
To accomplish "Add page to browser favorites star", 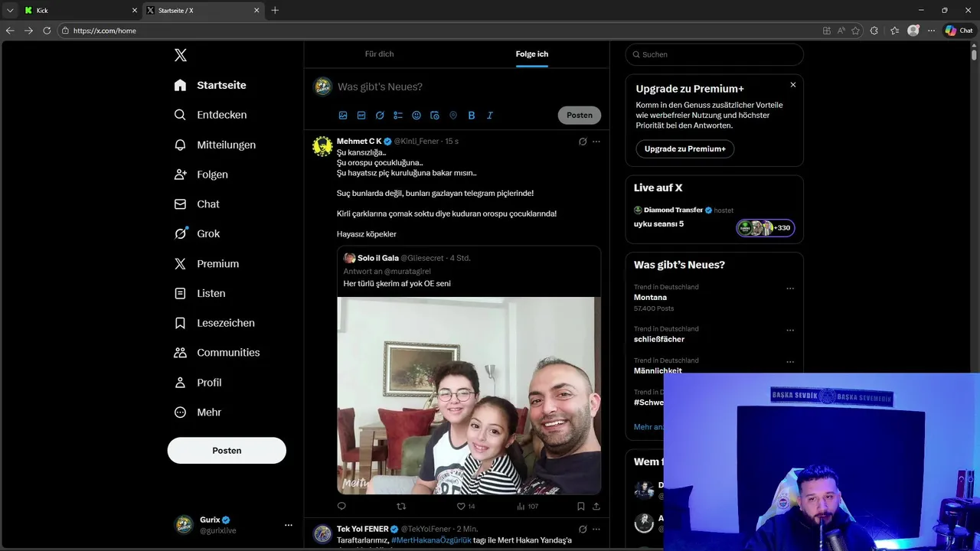I will coord(855,31).
